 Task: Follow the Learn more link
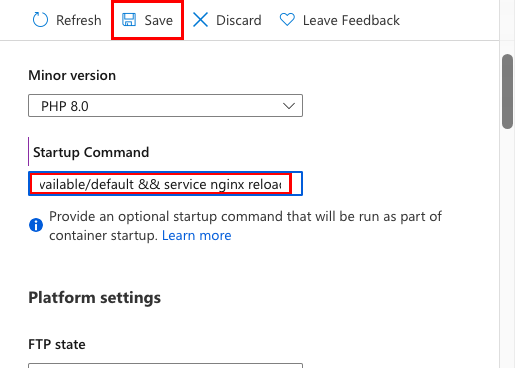197,235
